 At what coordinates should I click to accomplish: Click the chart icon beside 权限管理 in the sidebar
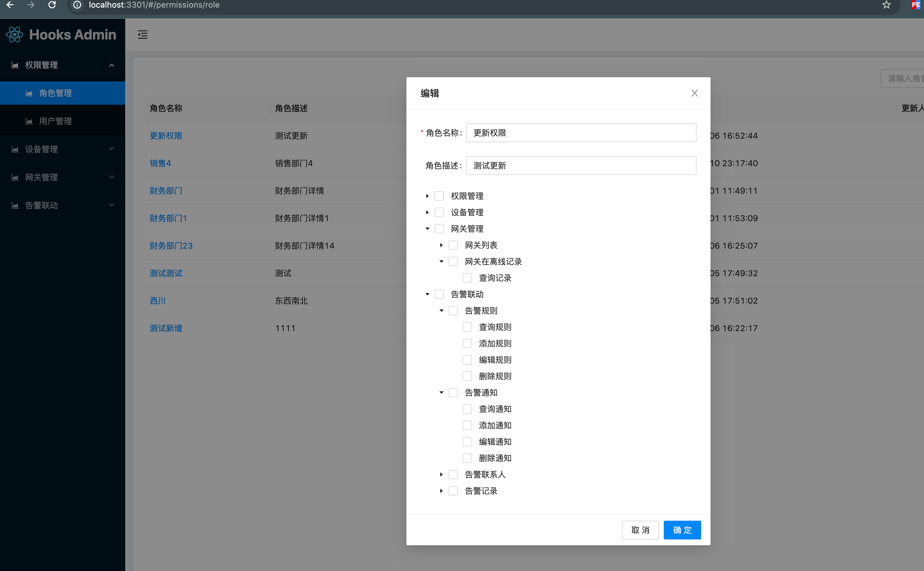point(15,65)
